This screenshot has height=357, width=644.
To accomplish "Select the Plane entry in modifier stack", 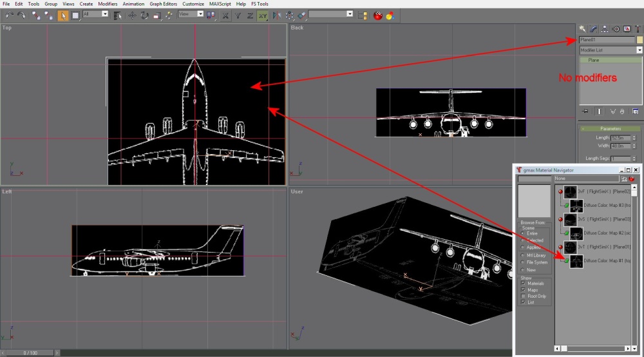I will (x=594, y=60).
